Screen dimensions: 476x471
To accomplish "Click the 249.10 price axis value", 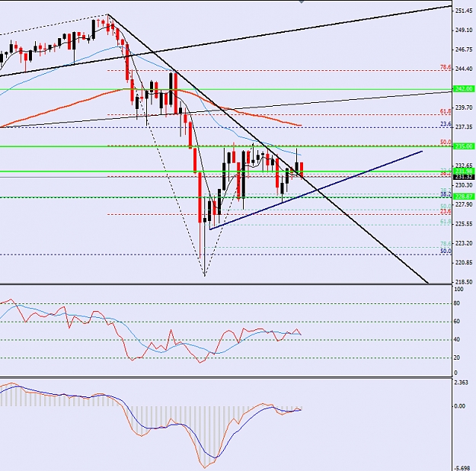I will click(464, 30).
